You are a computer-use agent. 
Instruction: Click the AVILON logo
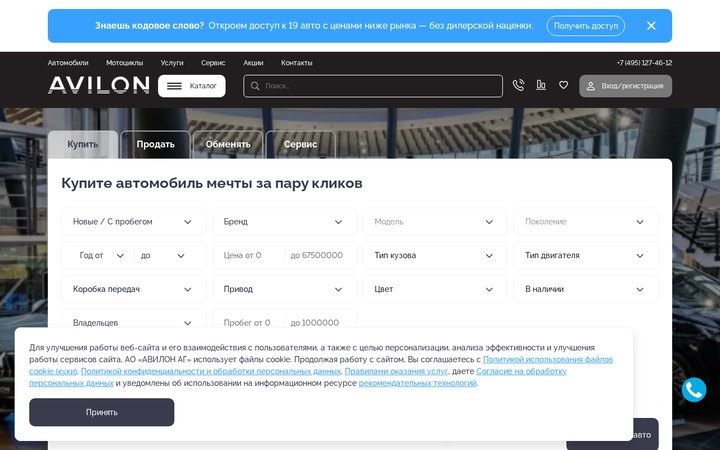tap(99, 85)
